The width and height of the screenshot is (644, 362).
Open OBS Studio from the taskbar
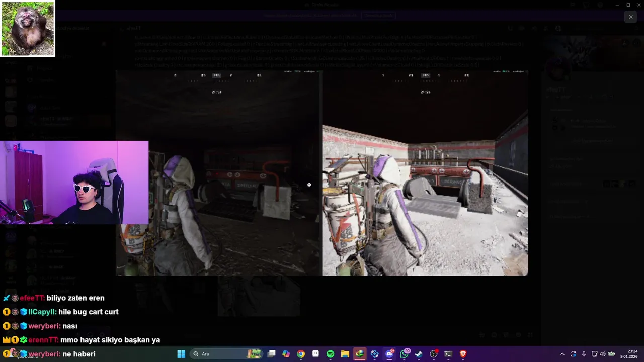pyautogui.click(x=433, y=354)
